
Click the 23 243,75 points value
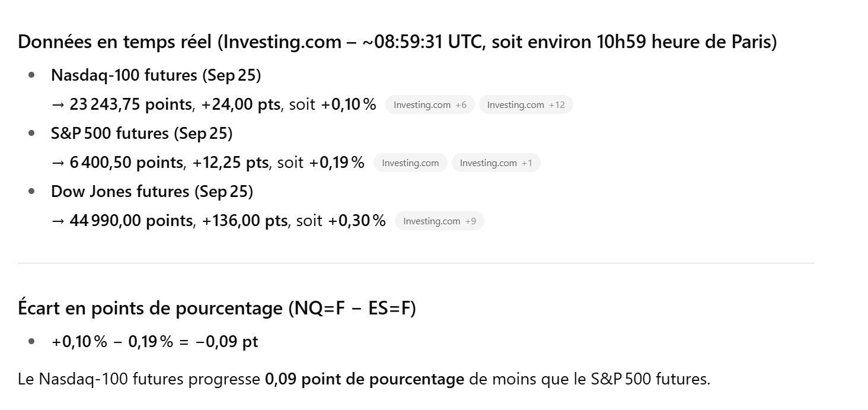[x=130, y=104]
